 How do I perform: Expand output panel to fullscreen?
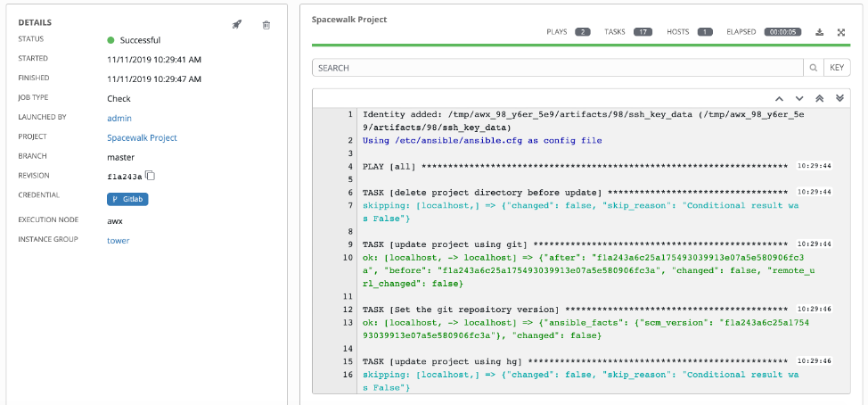tap(841, 32)
